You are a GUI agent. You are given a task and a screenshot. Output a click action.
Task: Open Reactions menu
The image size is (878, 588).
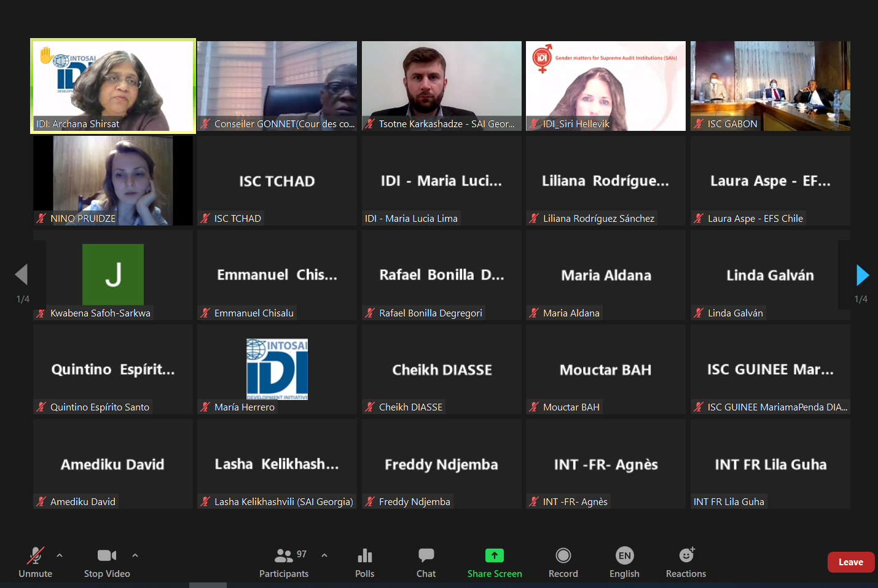686,562
